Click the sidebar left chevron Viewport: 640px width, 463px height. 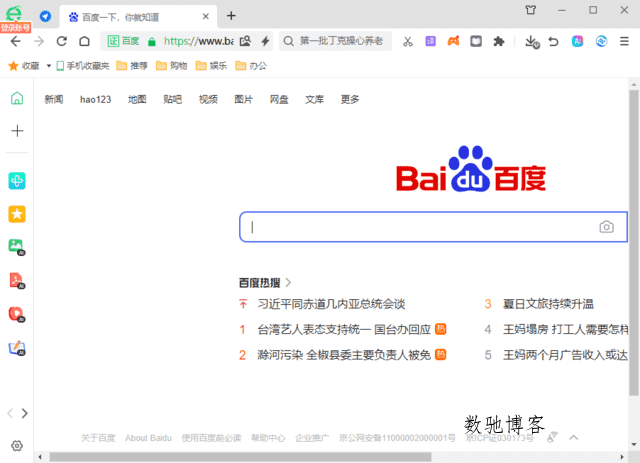(x=10, y=413)
